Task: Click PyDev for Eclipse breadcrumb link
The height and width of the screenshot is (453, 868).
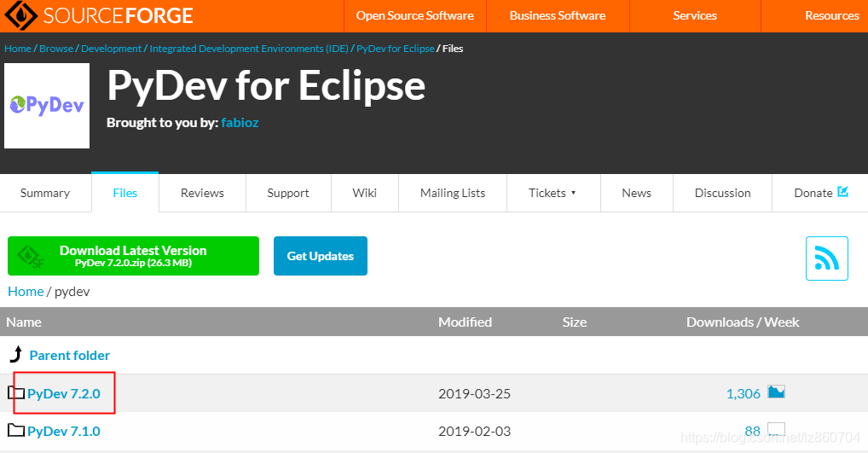Action: [x=396, y=49]
